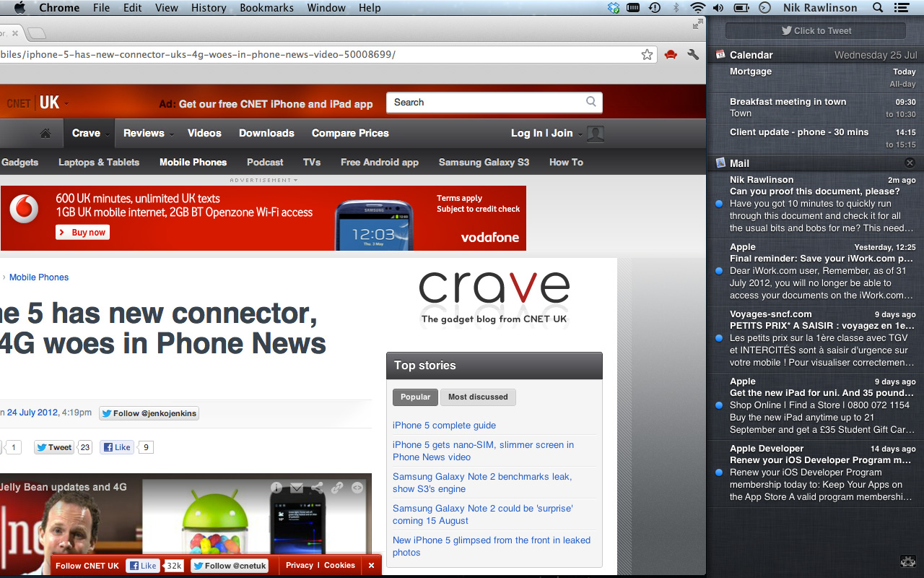
Task: Open the Notification Center preferences gear icon
Action: click(x=908, y=561)
